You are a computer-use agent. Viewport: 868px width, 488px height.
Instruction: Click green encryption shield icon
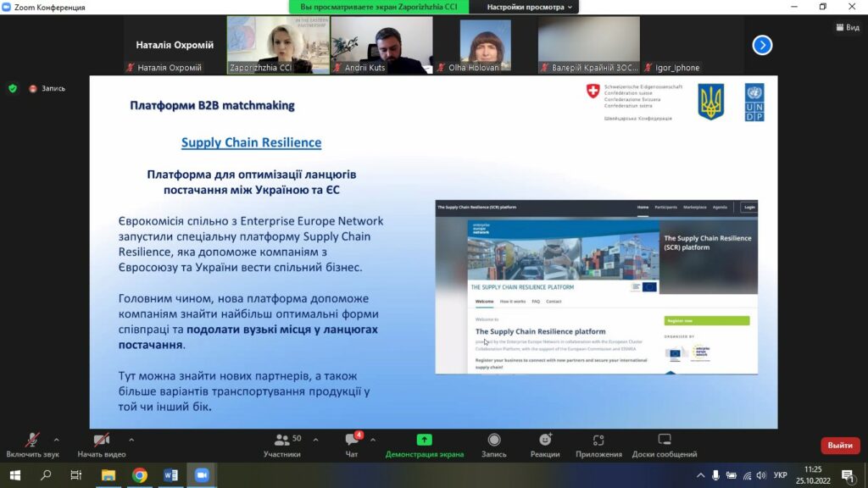click(x=13, y=88)
